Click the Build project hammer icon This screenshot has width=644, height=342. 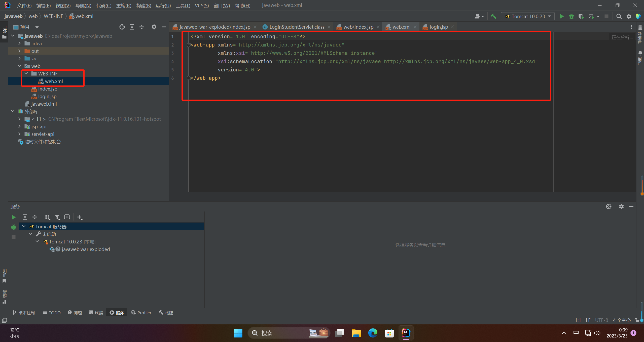point(493,16)
